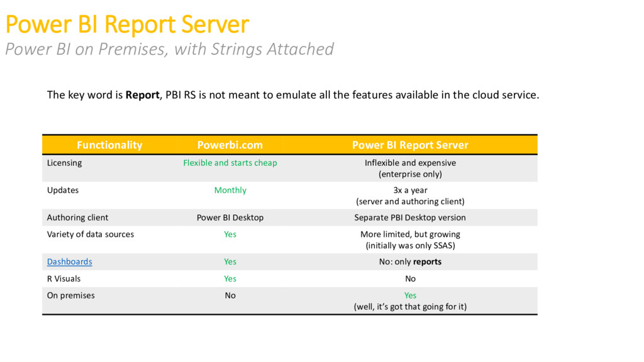Screen dimensions: 644x362
Task: Click the 'Inflexible and expensive' cell text
Action: 410,163
